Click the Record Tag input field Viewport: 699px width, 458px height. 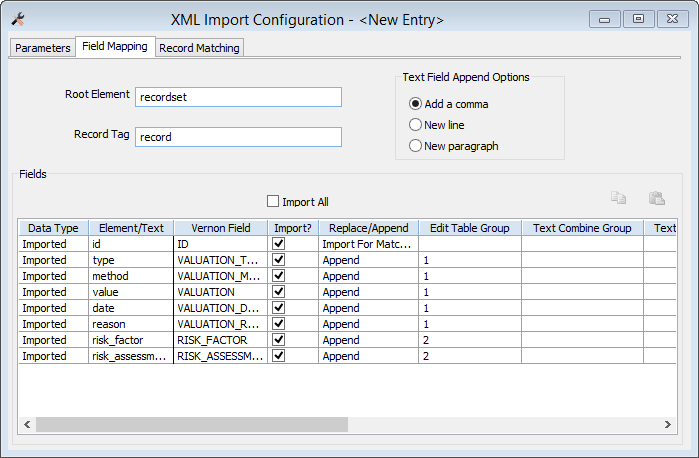[x=238, y=137]
